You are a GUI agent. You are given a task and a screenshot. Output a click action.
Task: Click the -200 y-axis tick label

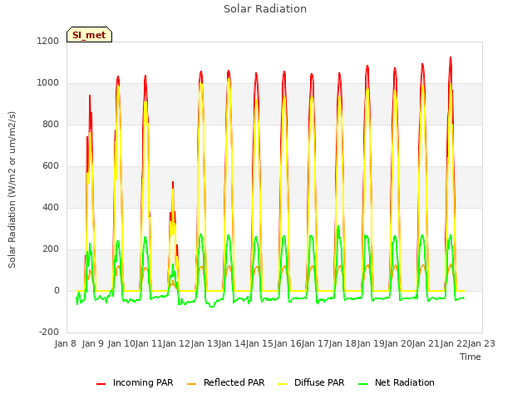point(49,332)
